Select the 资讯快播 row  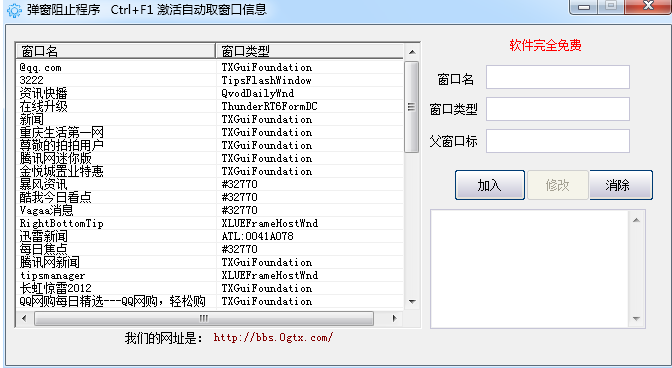(x=210, y=93)
